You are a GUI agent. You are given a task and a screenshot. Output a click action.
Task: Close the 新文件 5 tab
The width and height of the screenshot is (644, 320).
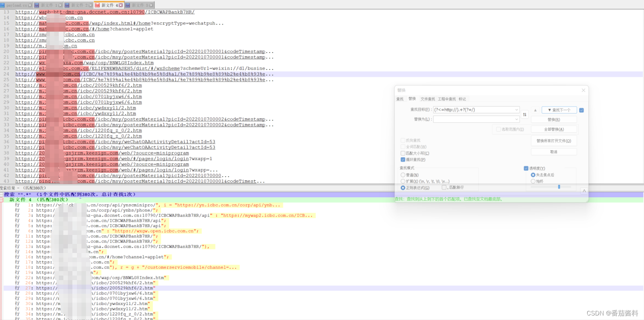click(151, 5)
